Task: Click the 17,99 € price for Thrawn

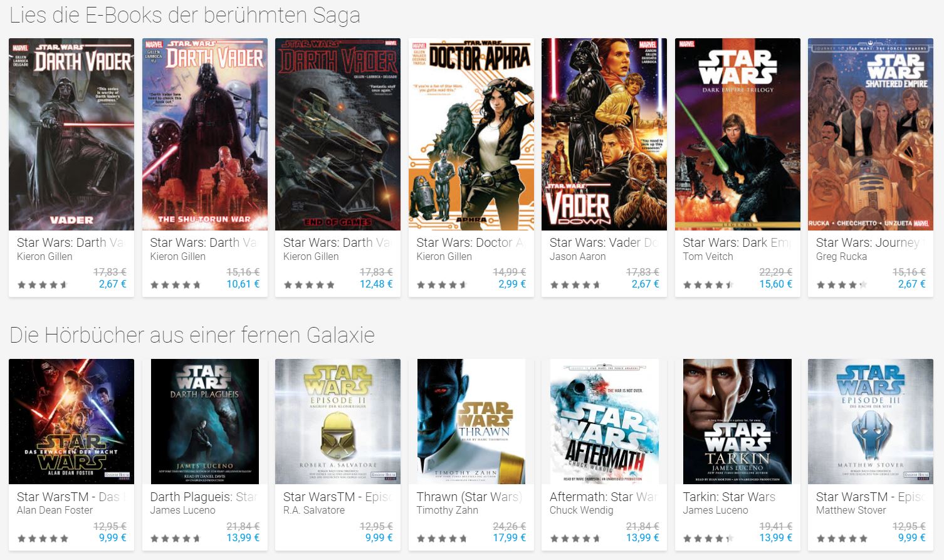Action: (510, 537)
